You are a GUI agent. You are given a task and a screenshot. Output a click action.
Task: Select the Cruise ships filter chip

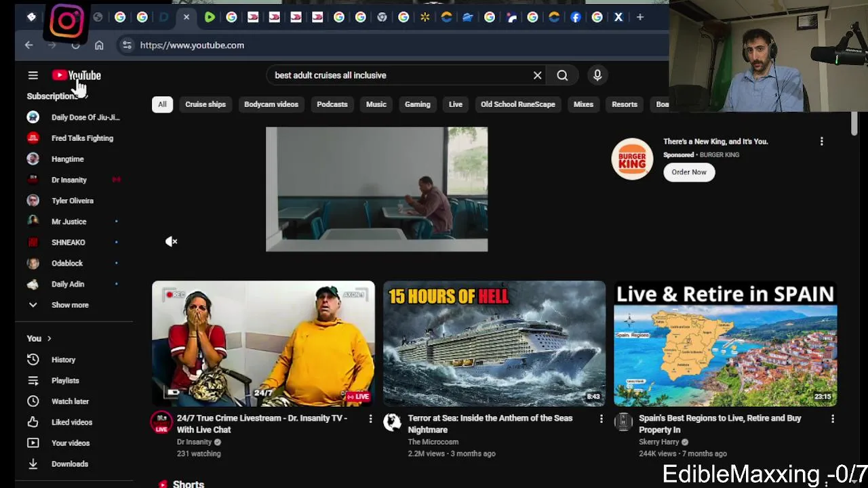[205, 104]
